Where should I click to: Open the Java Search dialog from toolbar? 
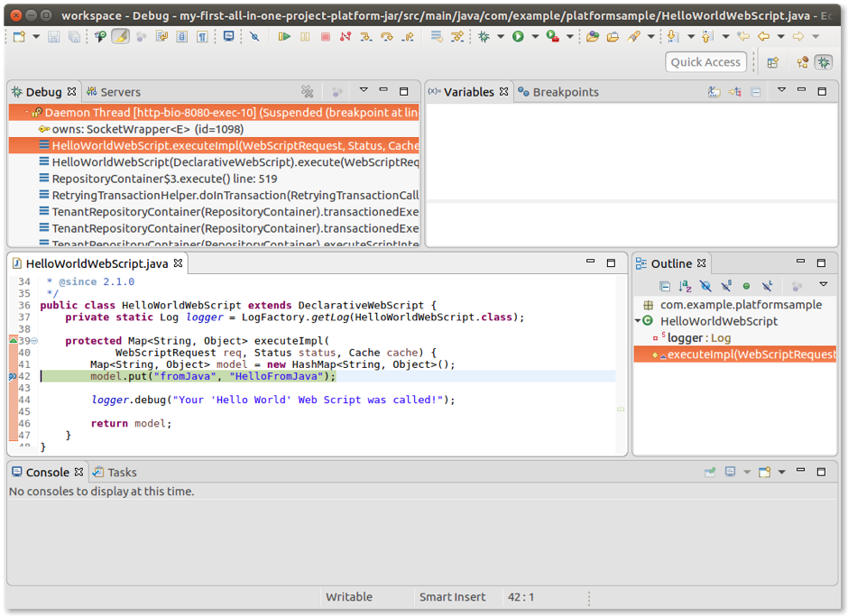(633, 37)
